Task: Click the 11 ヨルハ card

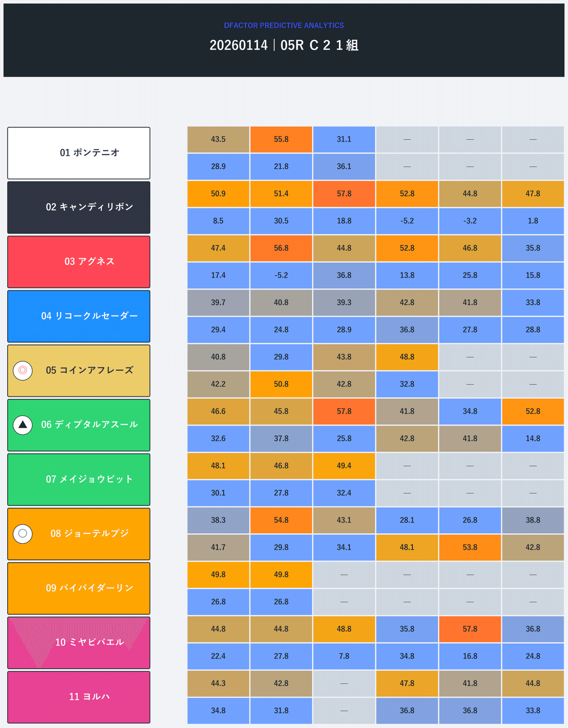Action: pyautogui.click(x=79, y=697)
